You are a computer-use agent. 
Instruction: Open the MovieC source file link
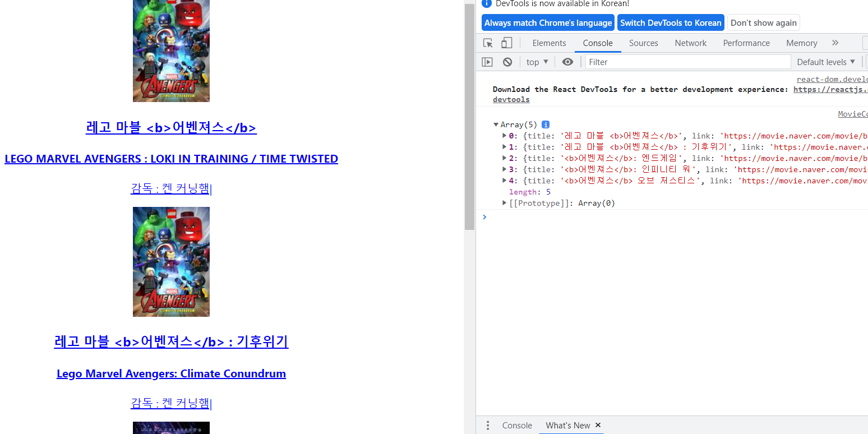(x=853, y=114)
